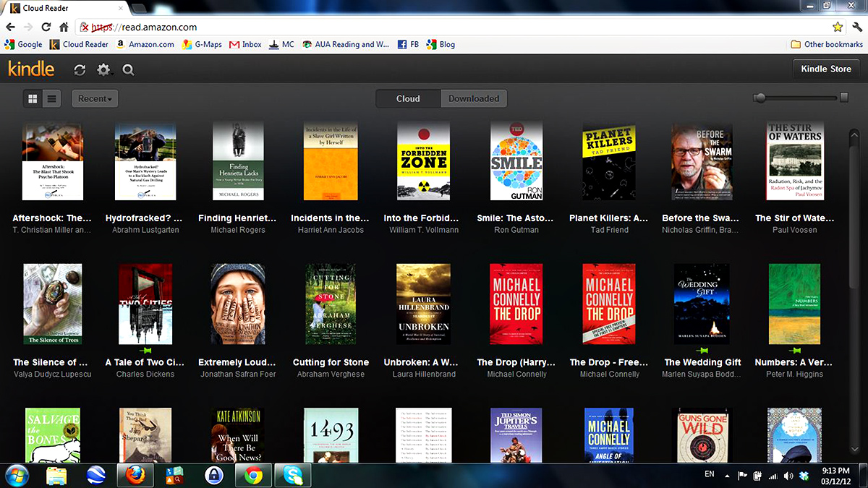Open Skype from taskbar

292,475
